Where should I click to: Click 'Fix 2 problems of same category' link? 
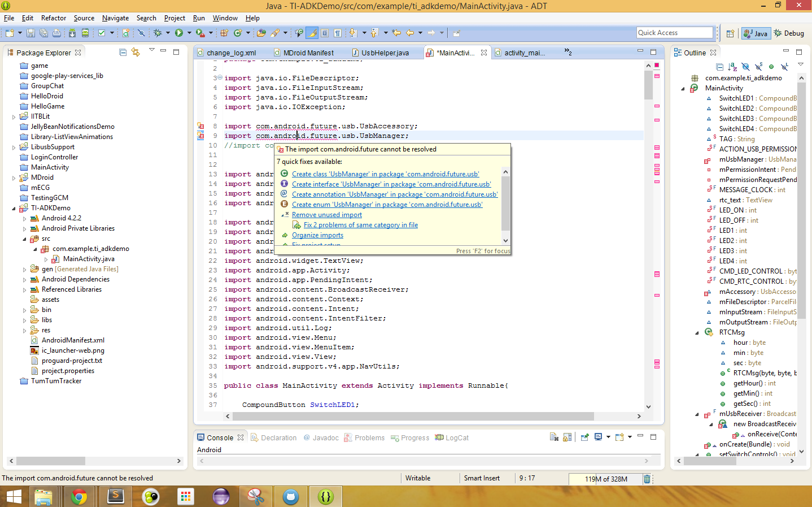point(361,225)
